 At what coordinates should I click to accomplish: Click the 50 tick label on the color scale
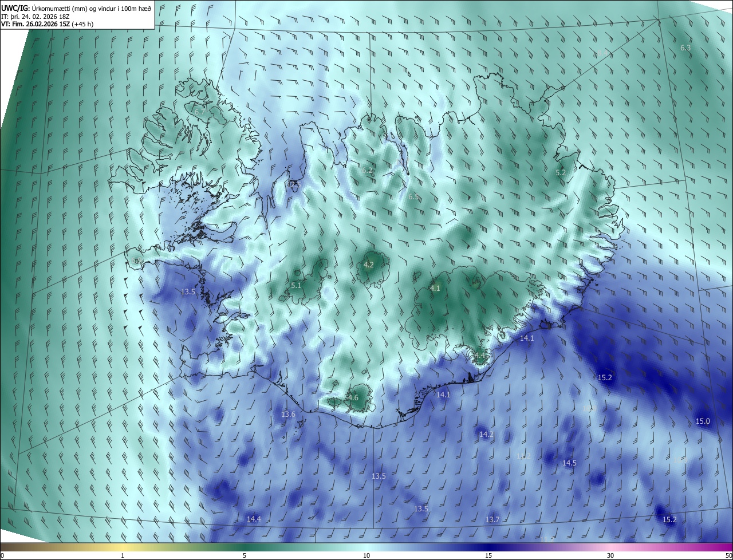coord(728,555)
